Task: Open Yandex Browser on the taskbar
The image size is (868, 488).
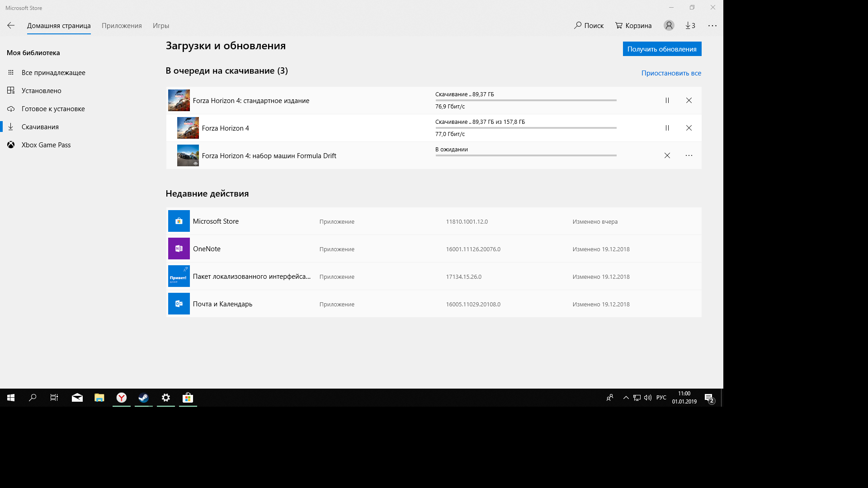Action: [122, 398]
